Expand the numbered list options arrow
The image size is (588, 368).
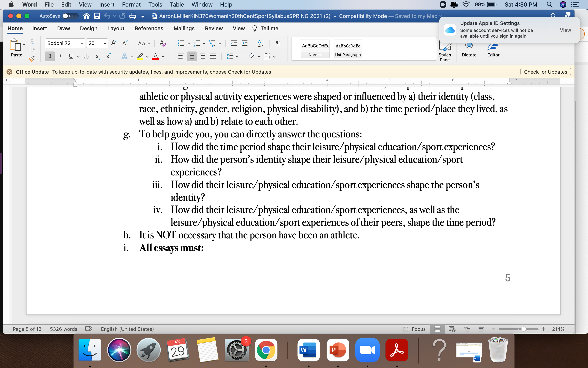click(204, 43)
